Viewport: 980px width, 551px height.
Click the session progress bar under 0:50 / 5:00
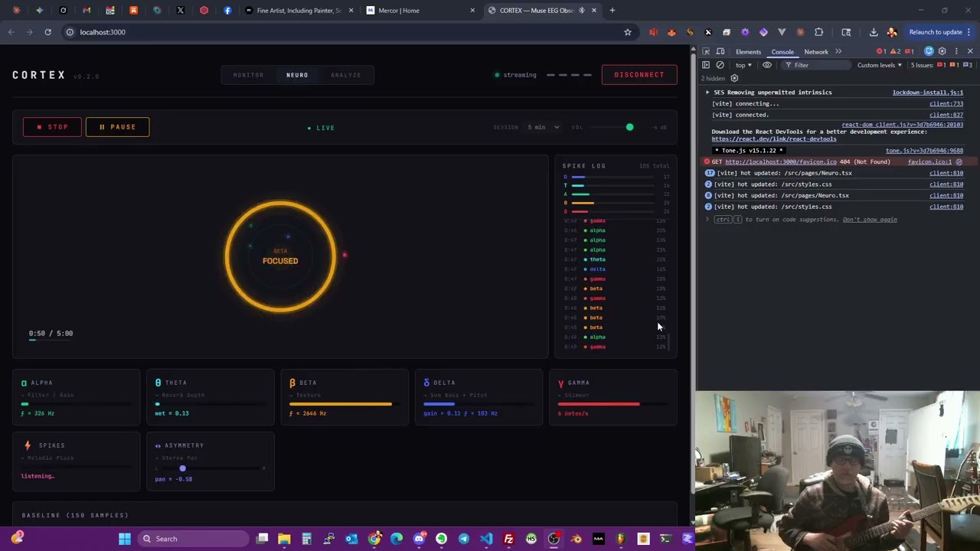(51, 341)
